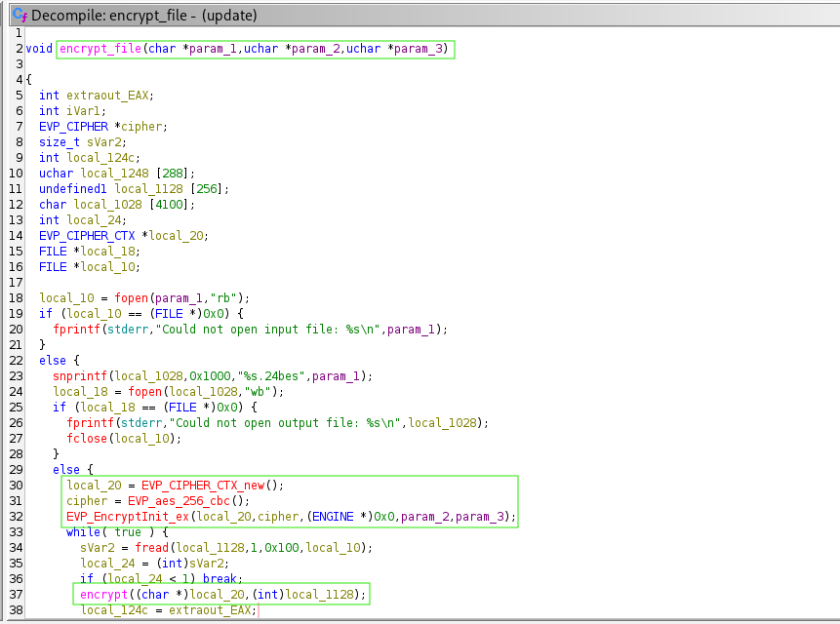The height and width of the screenshot is (624, 840).
Task: Click local_10 in its declaration on line 16
Action: 107,266
